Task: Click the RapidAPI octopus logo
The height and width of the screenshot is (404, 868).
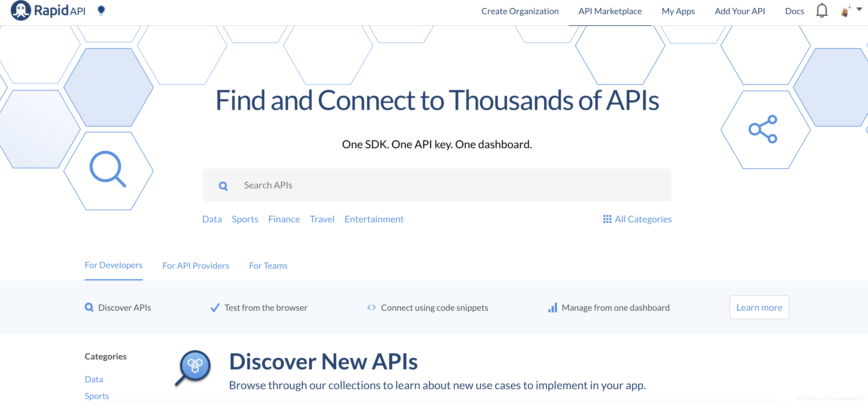Action: click(21, 11)
